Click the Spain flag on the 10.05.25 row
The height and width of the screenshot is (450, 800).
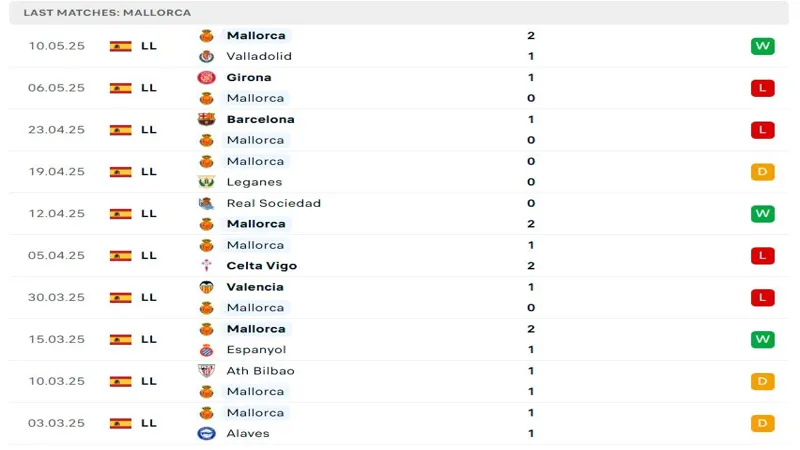point(121,46)
